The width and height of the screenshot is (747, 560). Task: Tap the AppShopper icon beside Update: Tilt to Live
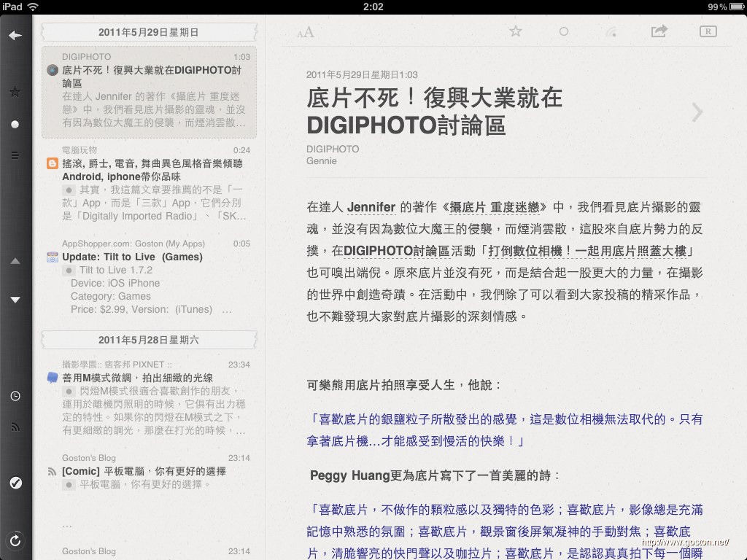(x=53, y=257)
